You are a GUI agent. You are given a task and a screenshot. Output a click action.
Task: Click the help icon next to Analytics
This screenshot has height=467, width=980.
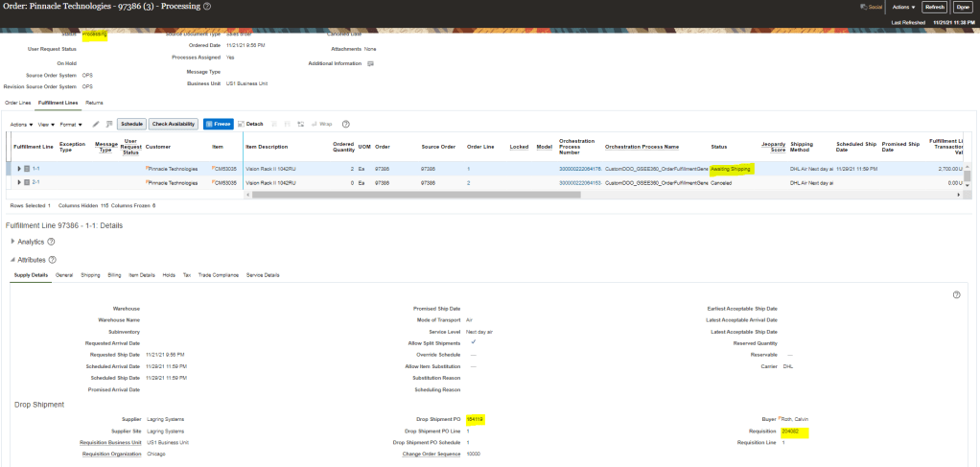click(51, 242)
